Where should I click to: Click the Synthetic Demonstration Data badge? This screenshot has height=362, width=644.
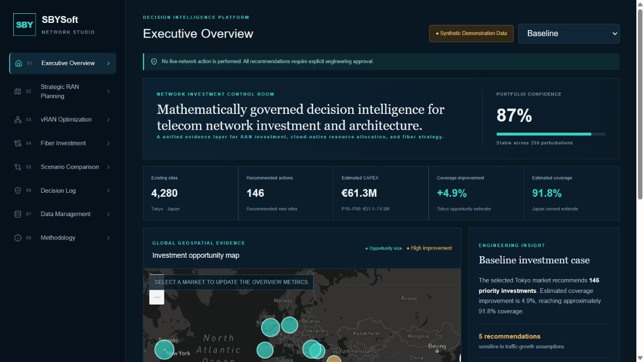(x=471, y=34)
